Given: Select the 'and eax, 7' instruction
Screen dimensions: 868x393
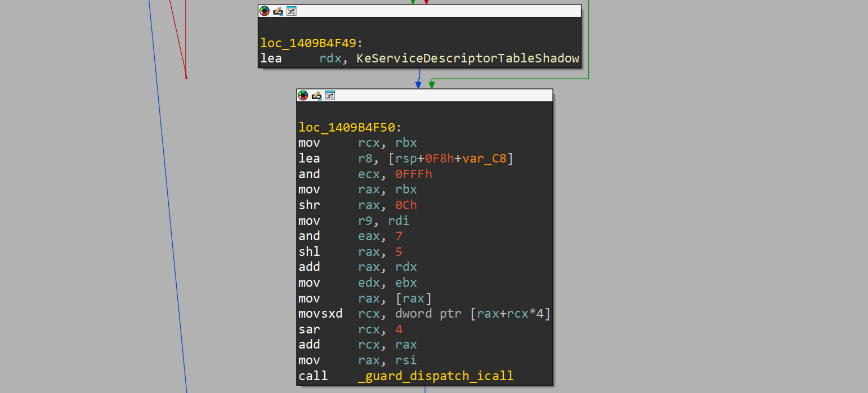Looking at the screenshot, I should [351, 236].
